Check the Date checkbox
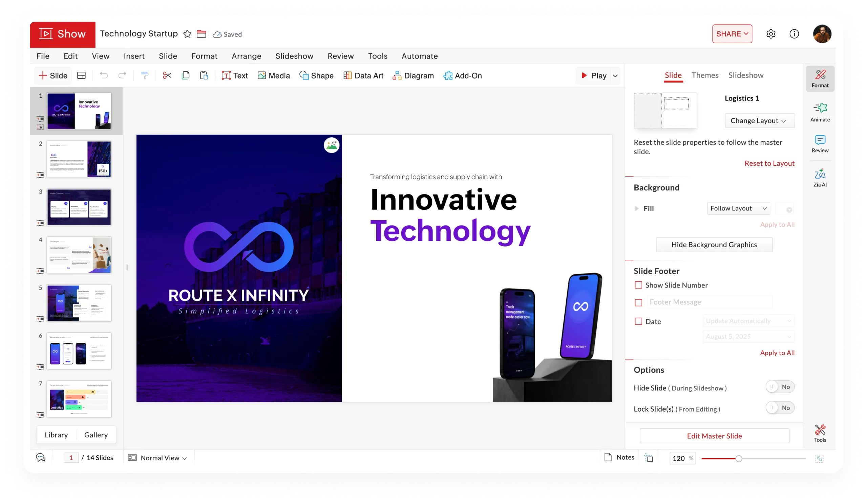Viewport: 866px width, 504px height. 638,322
